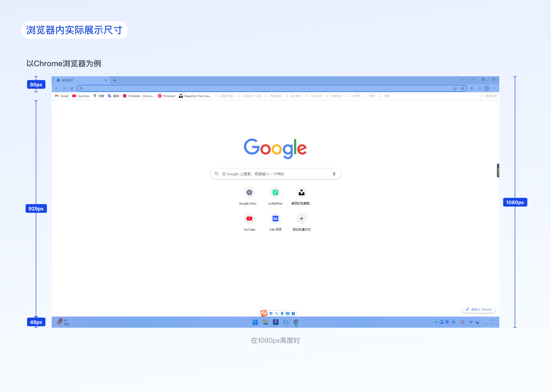Image resolution: width=551 pixels, height=392 pixels.
Task: Open the Behance C4D shortcut tile
Action: (275, 219)
